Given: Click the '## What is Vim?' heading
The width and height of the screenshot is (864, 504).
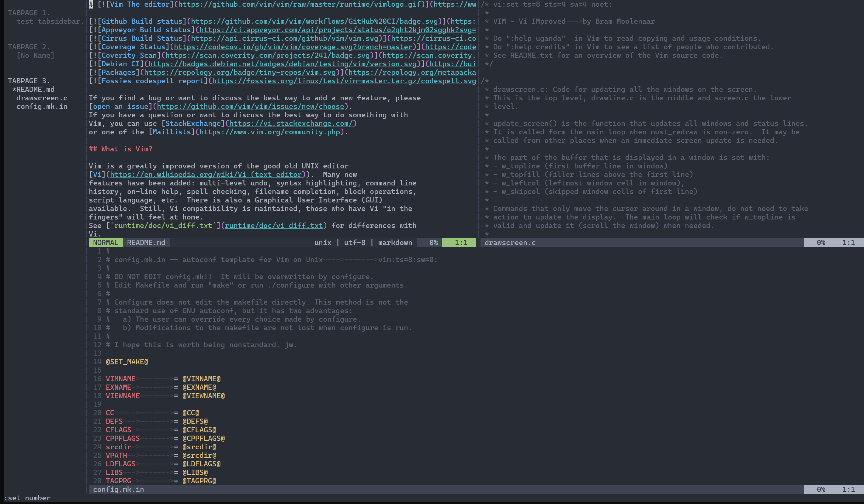Looking at the screenshot, I should pos(120,149).
